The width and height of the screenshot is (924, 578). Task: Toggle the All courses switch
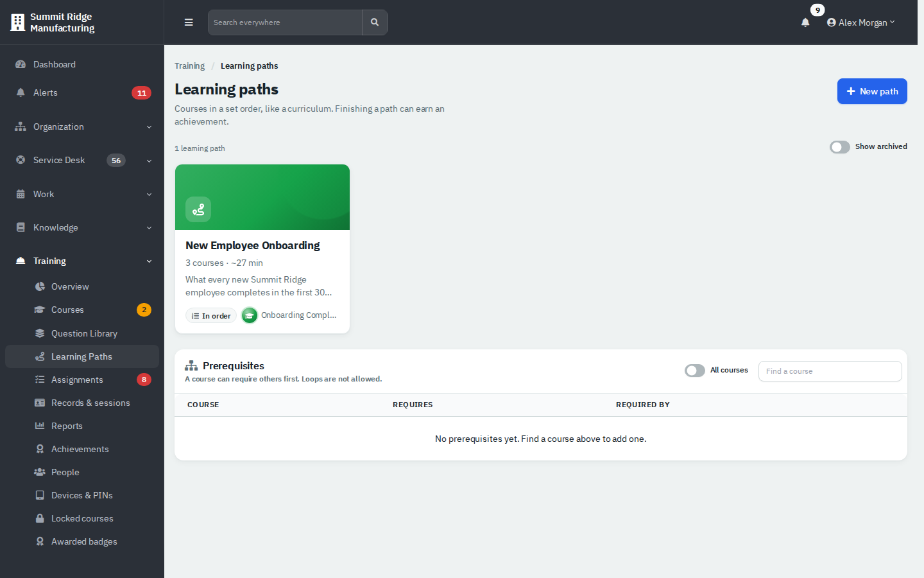695,371
